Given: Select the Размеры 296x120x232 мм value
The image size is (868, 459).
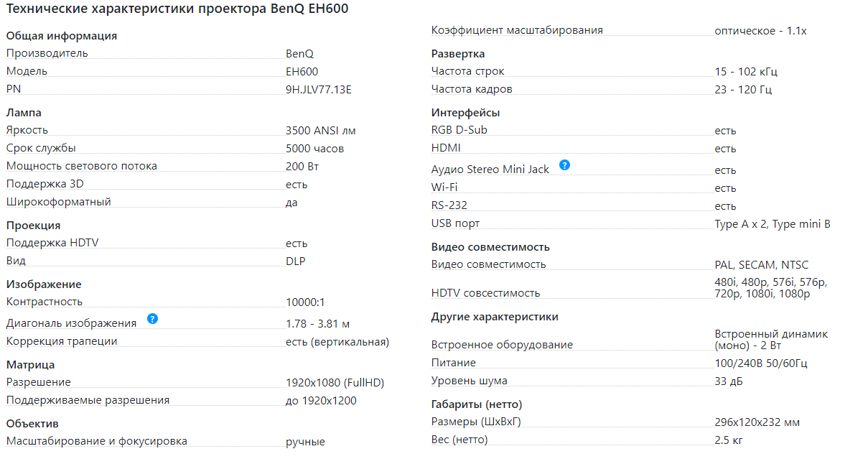Looking at the screenshot, I should coord(757,422).
